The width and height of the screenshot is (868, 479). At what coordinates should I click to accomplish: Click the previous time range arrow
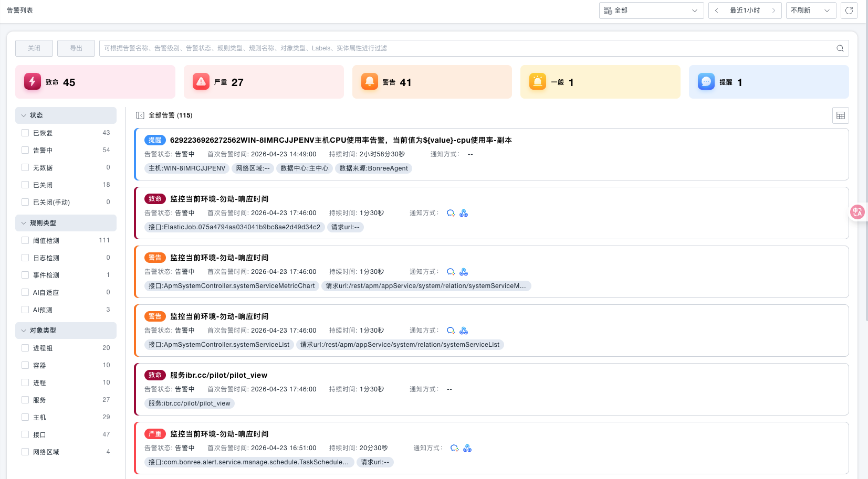pos(716,10)
